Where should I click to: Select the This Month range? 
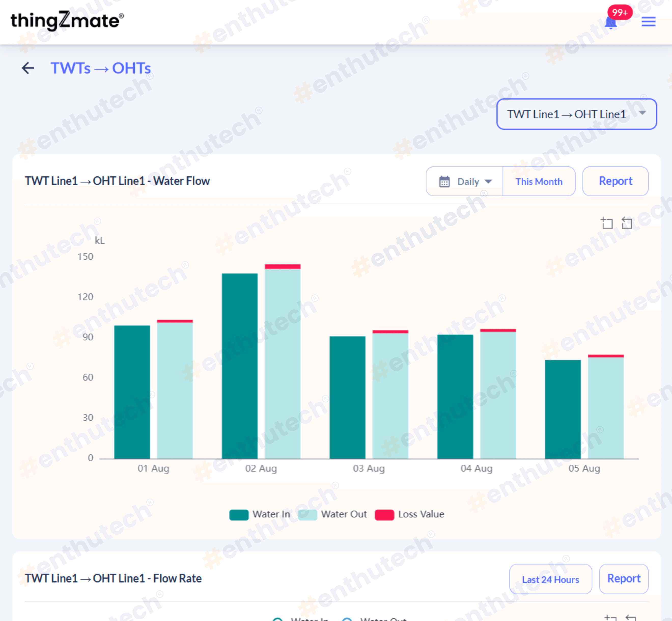tap(539, 182)
